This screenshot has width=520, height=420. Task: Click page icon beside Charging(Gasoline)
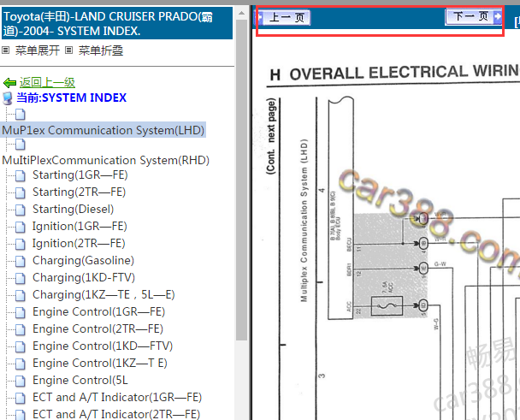tap(21, 261)
